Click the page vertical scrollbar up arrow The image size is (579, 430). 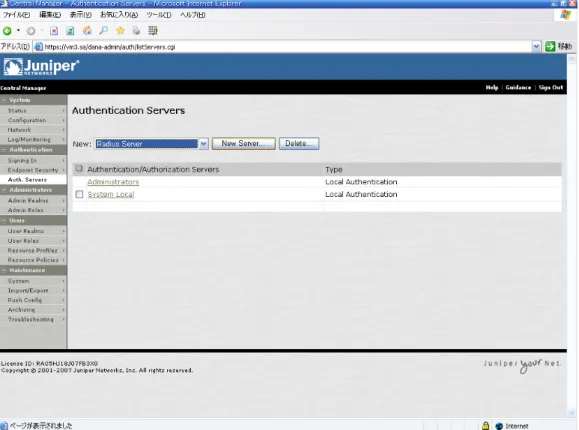pos(572,58)
